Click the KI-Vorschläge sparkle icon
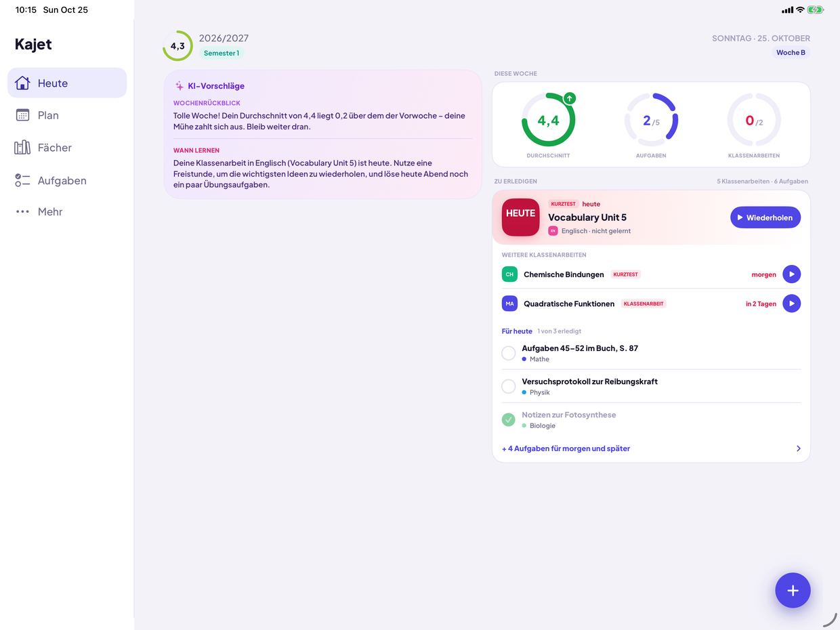Screen dimensions: 840x630 (x=180, y=86)
